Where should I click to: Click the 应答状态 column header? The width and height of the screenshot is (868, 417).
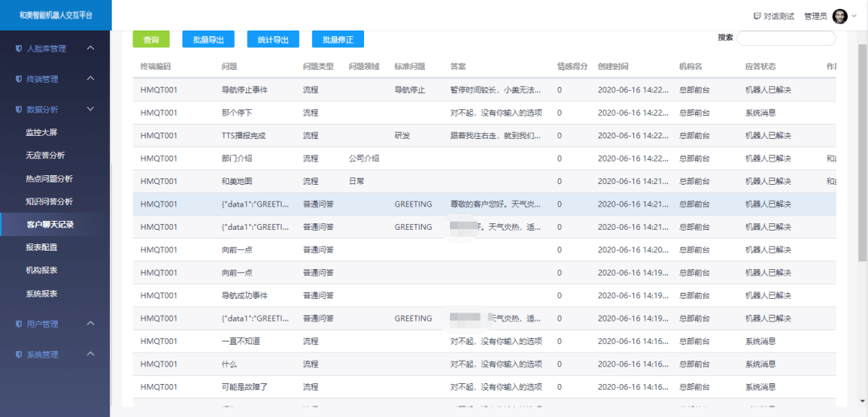[760, 67]
